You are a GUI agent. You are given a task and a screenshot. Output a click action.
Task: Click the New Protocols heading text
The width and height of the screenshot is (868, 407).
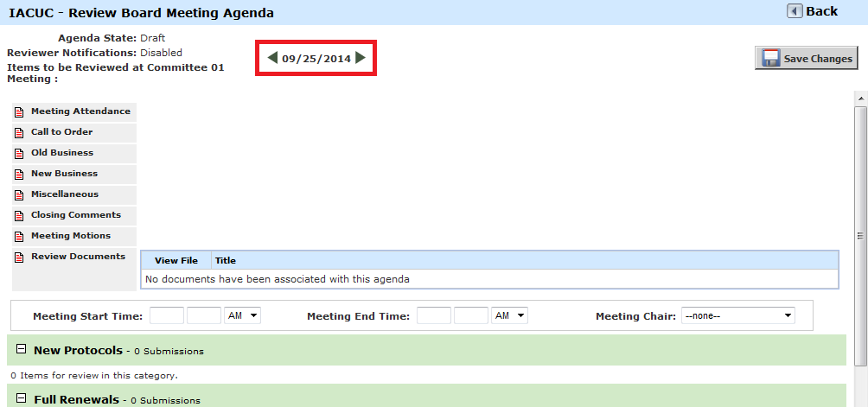pyautogui.click(x=78, y=350)
